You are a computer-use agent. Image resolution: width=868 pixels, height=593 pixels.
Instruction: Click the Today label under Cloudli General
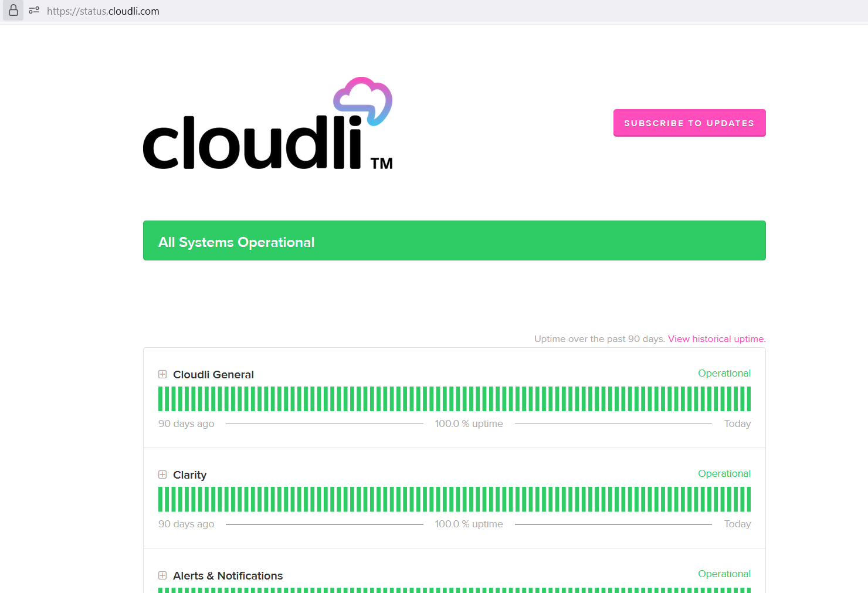pyautogui.click(x=737, y=423)
